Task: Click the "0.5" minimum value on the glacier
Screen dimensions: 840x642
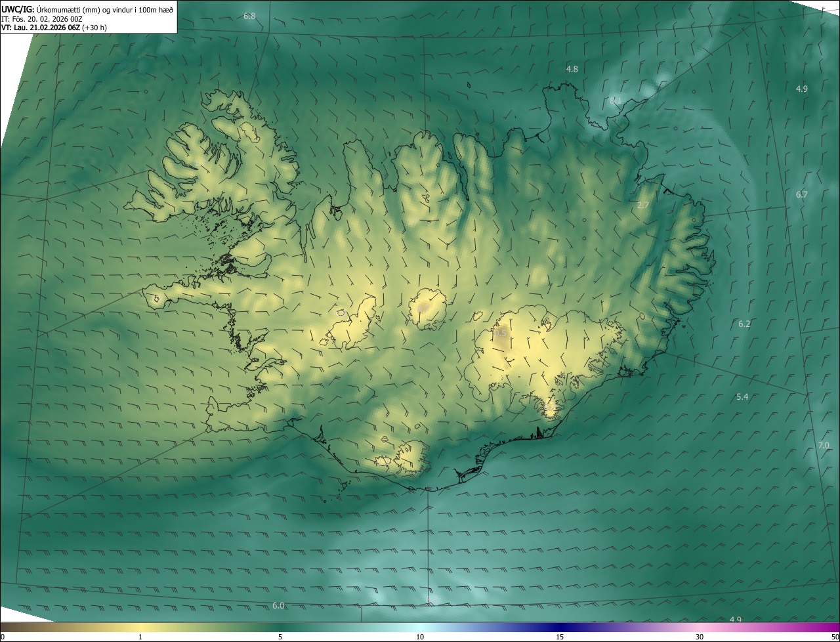Action: 501,333
